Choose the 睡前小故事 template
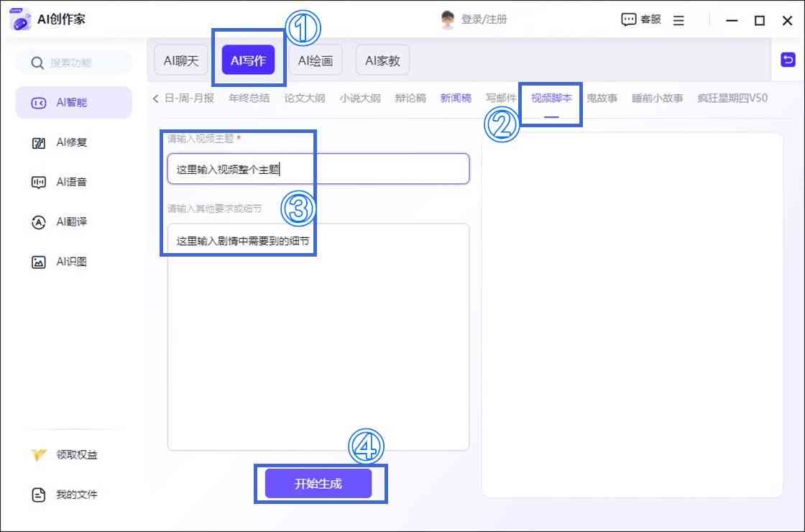 click(657, 98)
